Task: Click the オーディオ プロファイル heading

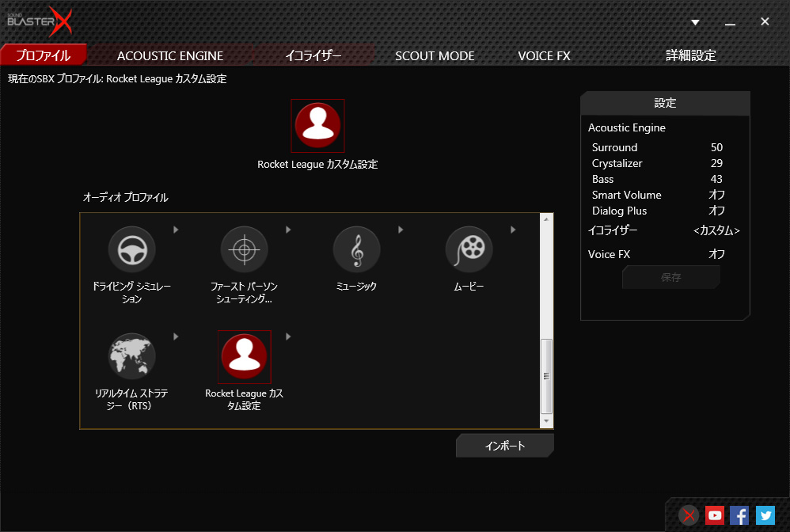Action: click(x=125, y=197)
